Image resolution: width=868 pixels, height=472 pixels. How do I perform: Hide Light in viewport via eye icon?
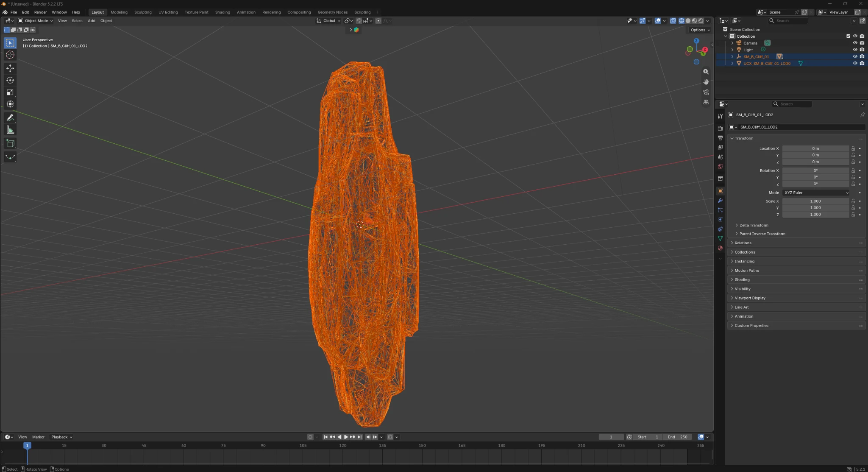click(855, 50)
